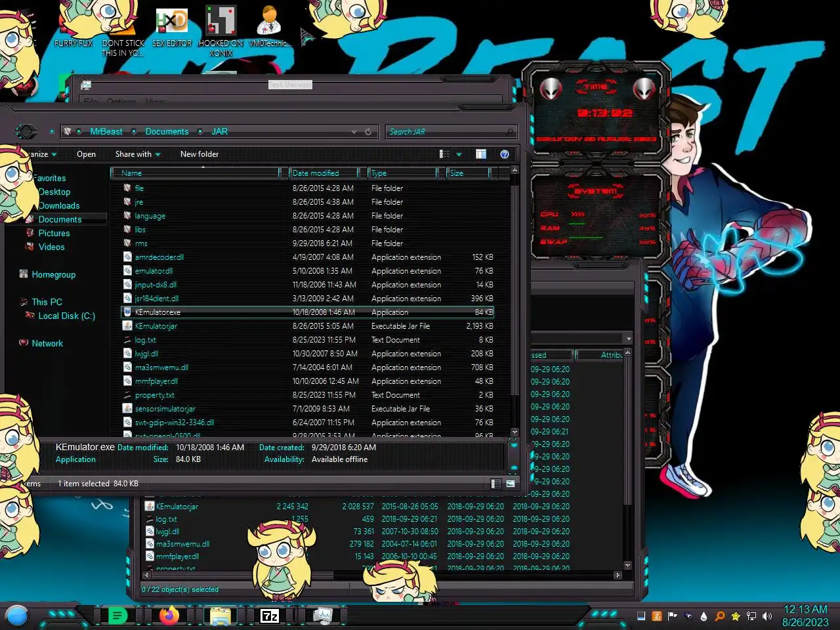Select the language folder row
Image resolution: width=840 pixels, height=630 pixels.
click(308, 216)
